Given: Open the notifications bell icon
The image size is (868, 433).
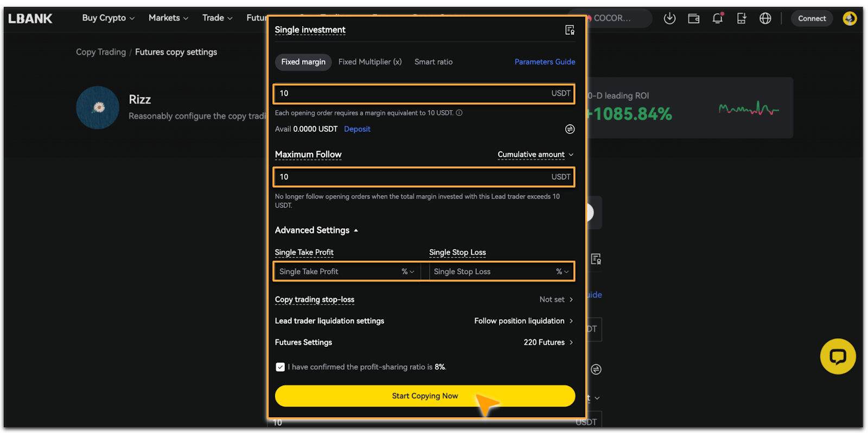Looking at the screenshot, I should (718, 18).
